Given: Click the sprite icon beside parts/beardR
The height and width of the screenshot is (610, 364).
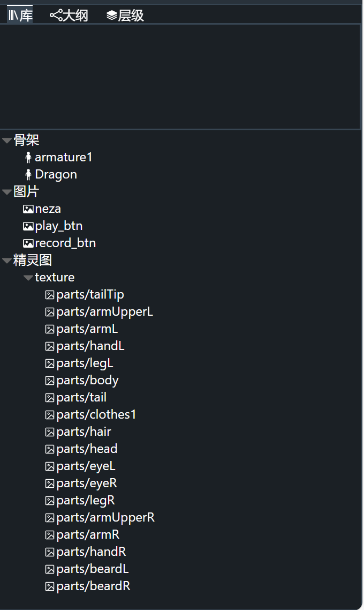Looking at the screenshot, I should (50, 586).
